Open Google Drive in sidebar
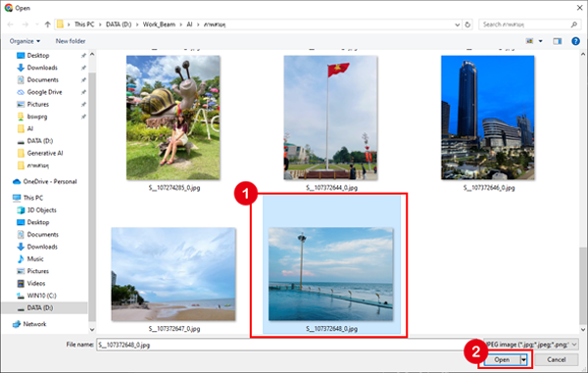588x373 pixels. pyautogui.click(x=44, y=92)
